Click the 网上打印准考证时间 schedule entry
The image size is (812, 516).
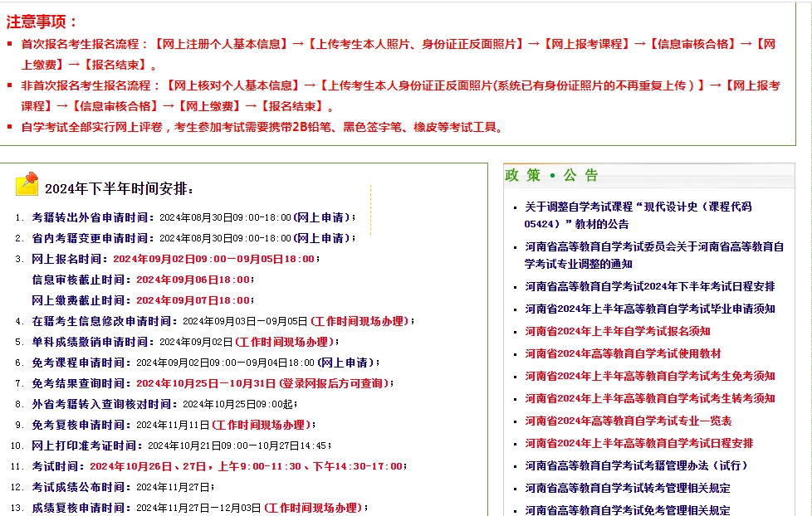pyautogui.click(x=83, y=445)
